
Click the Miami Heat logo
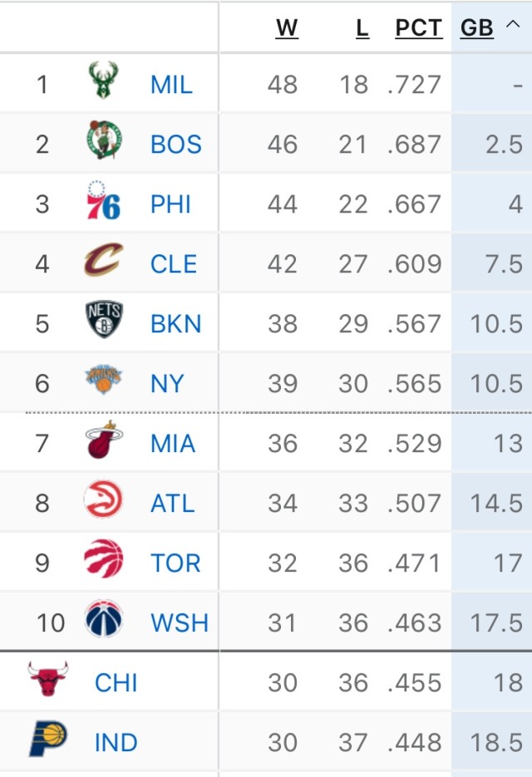point(104,439)
